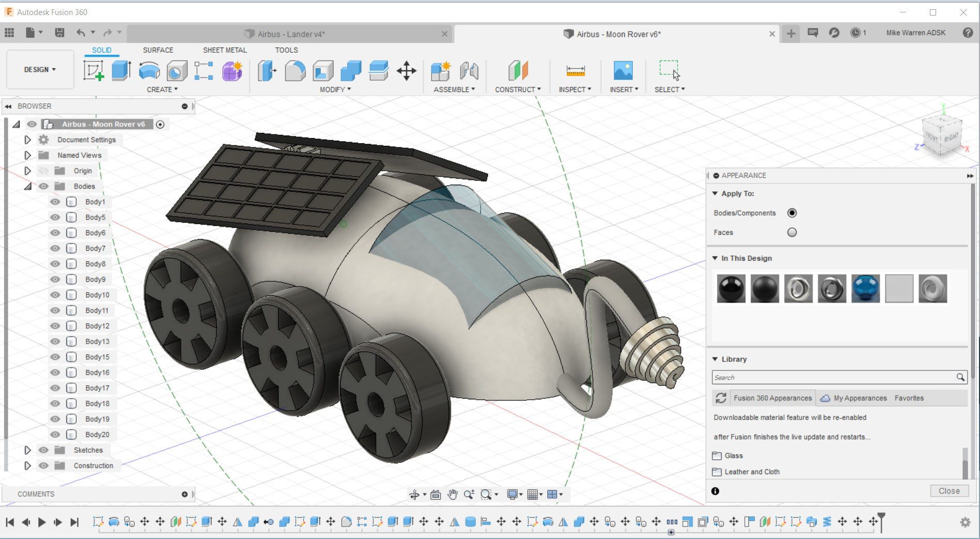Hide Body7 using its eye icon
The image size is (980, 539).
55,248
